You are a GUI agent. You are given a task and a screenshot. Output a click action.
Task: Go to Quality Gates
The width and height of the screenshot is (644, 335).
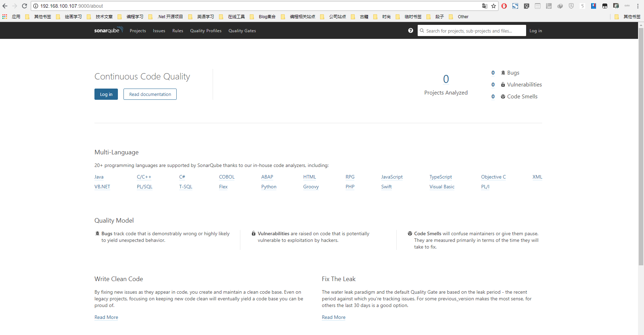pos(242,31)
